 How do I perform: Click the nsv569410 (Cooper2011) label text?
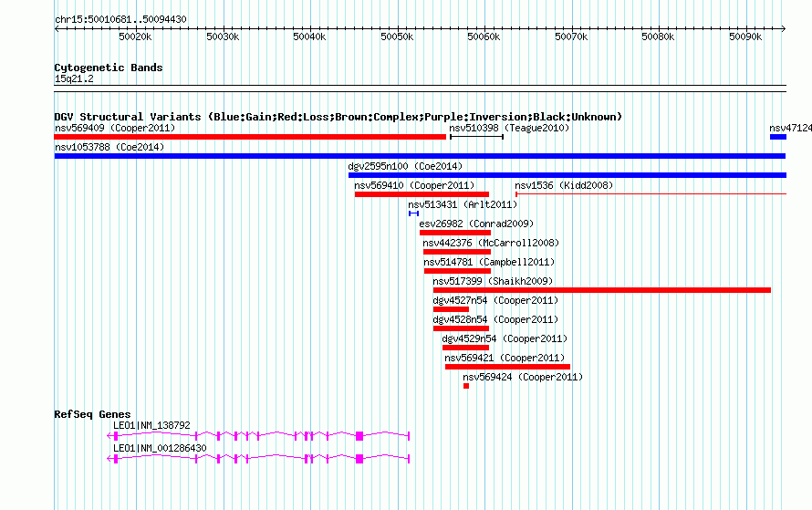pos(414,185)
